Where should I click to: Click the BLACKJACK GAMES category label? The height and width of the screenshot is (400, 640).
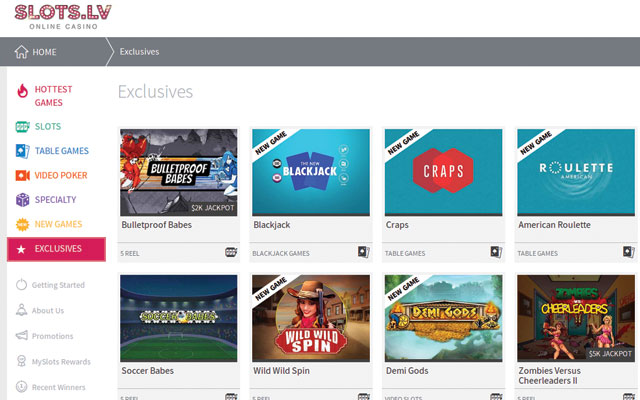click(281, 253)
